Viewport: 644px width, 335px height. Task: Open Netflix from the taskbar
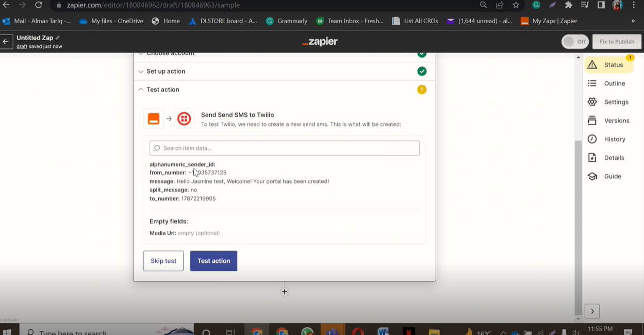coord(408,331)
